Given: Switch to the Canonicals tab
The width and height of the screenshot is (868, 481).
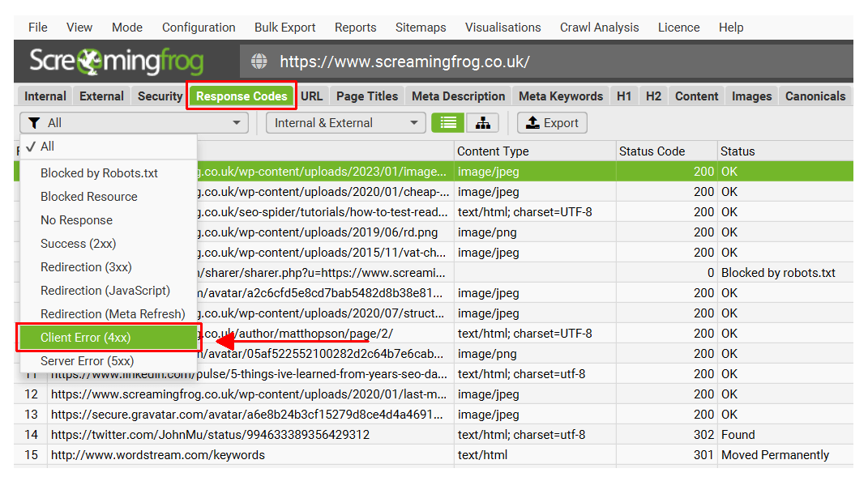Looking at the screenshot, I should point(815,96).
